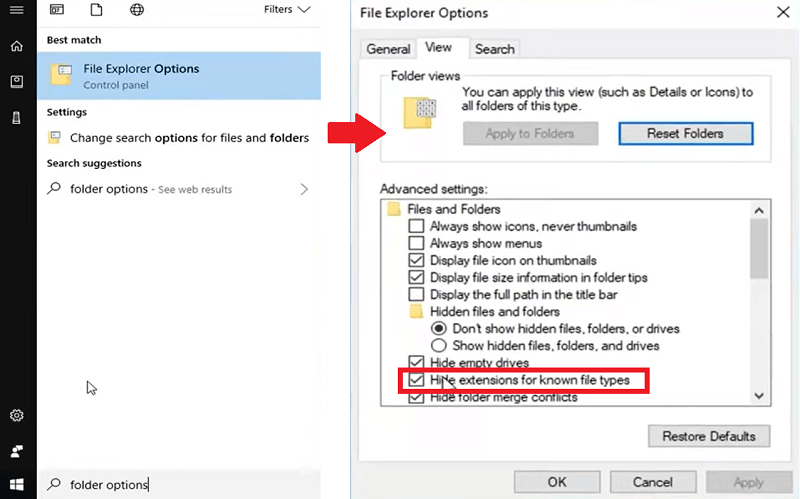The image size is (800, 499).
Task: Select the Documents filter icon
Action: coord(96,10)
